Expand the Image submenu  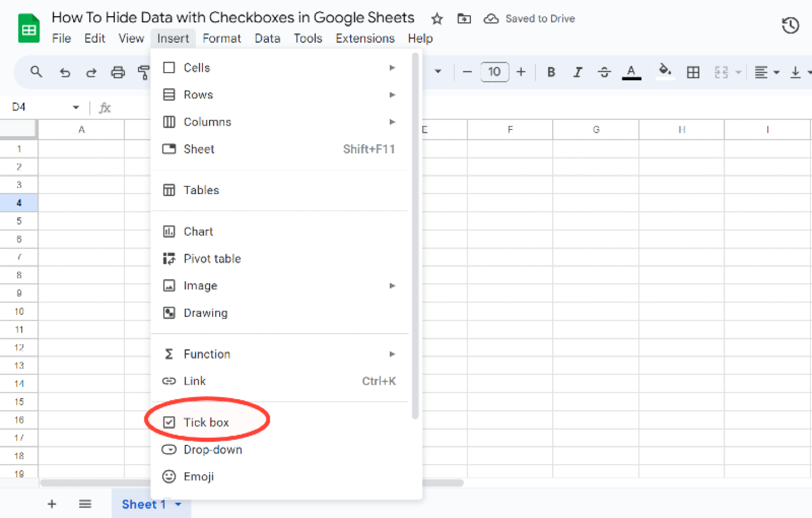(279, 286)
